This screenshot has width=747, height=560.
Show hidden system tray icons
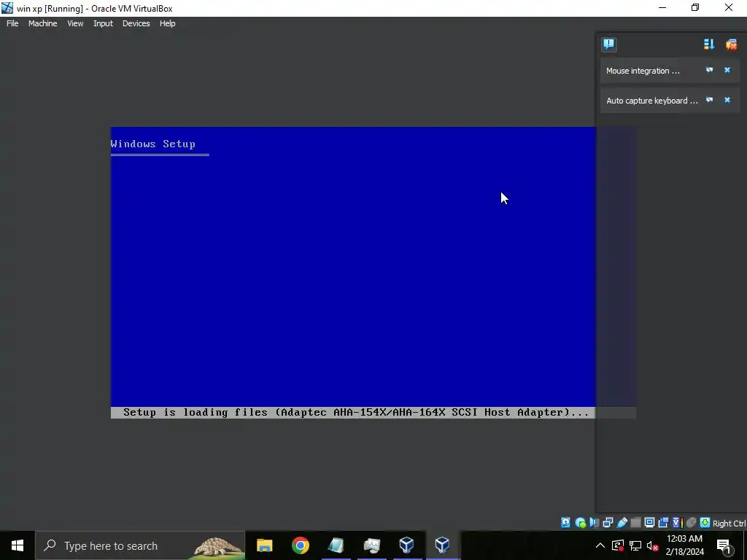coord(600,545)
